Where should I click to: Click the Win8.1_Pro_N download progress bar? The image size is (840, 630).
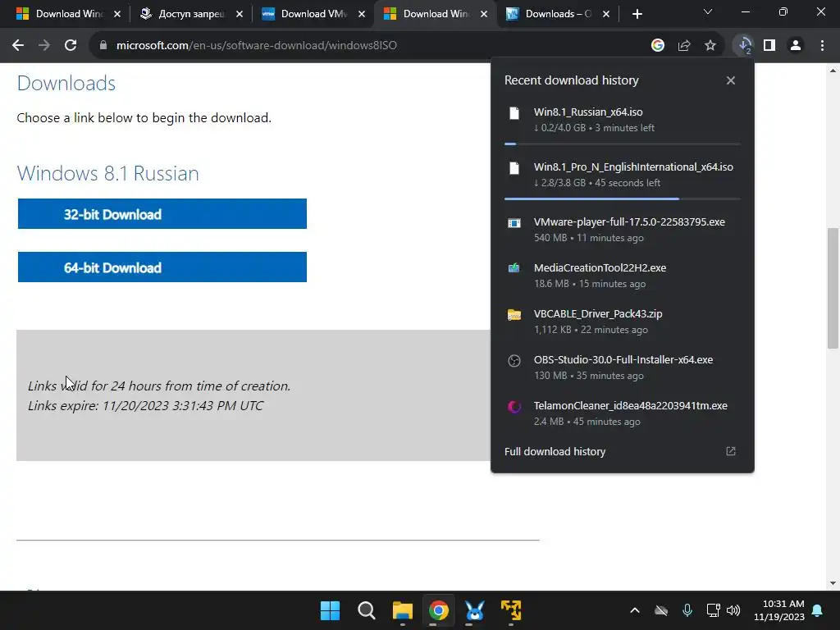coord(623,199)
